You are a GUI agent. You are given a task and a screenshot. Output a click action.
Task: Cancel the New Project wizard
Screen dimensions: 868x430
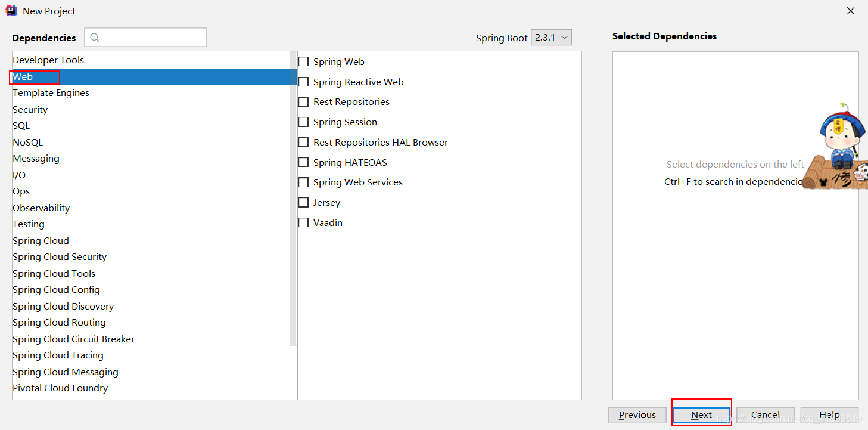[766, 415]
